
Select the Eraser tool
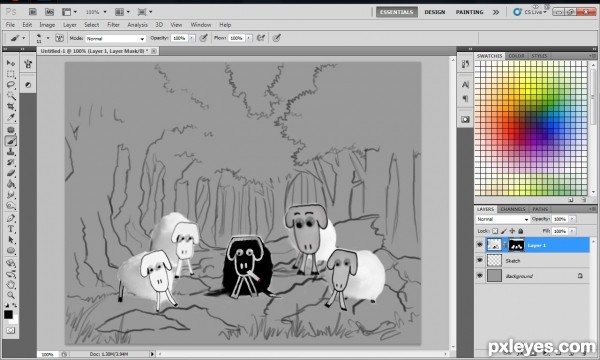pyautogui.click(x=11, y=173)
